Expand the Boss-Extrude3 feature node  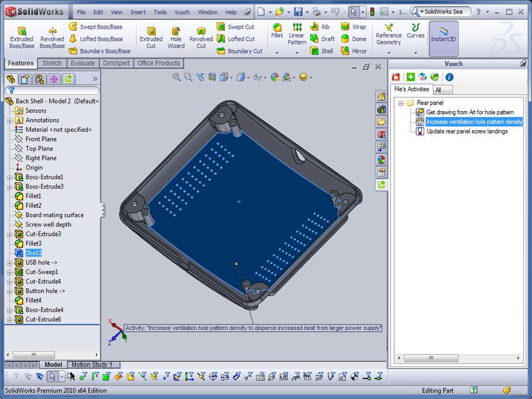tap(9, 187)
